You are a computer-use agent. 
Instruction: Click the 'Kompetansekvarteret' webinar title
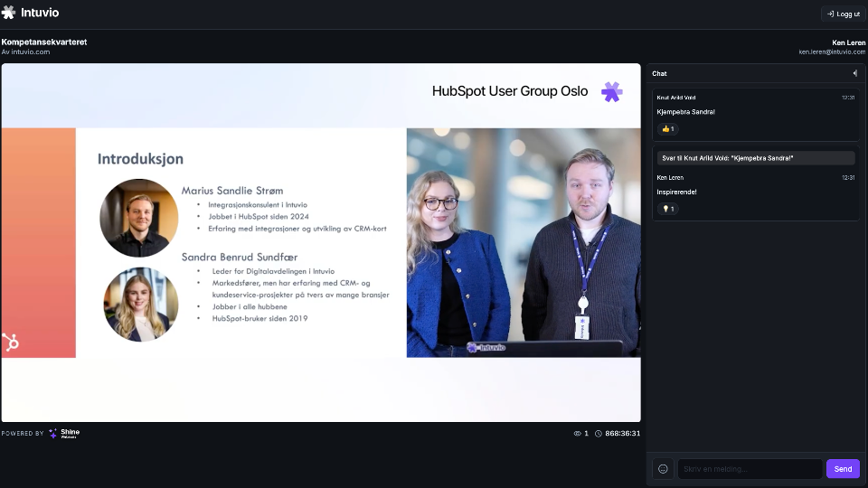click(44, 42)
